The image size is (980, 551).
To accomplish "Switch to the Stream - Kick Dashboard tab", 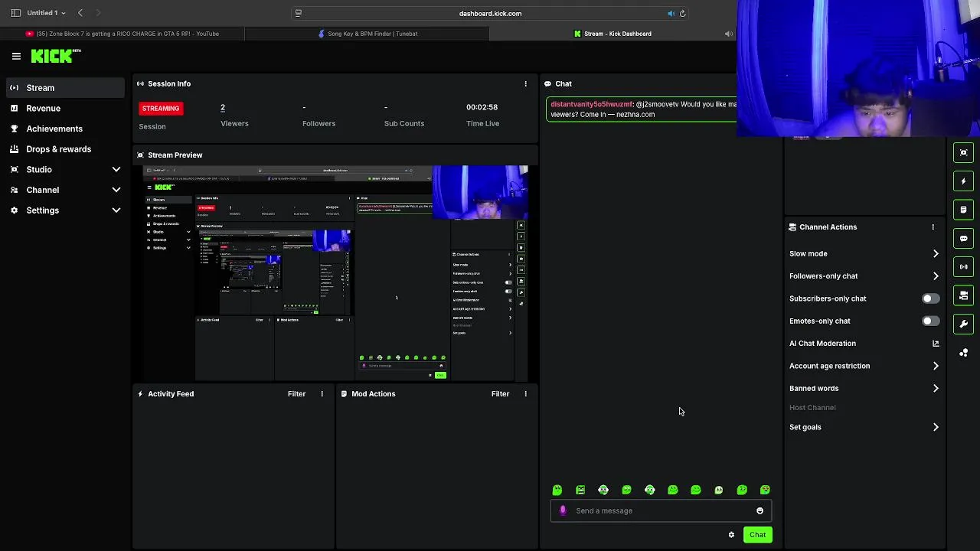I will (x=612, y=34).
